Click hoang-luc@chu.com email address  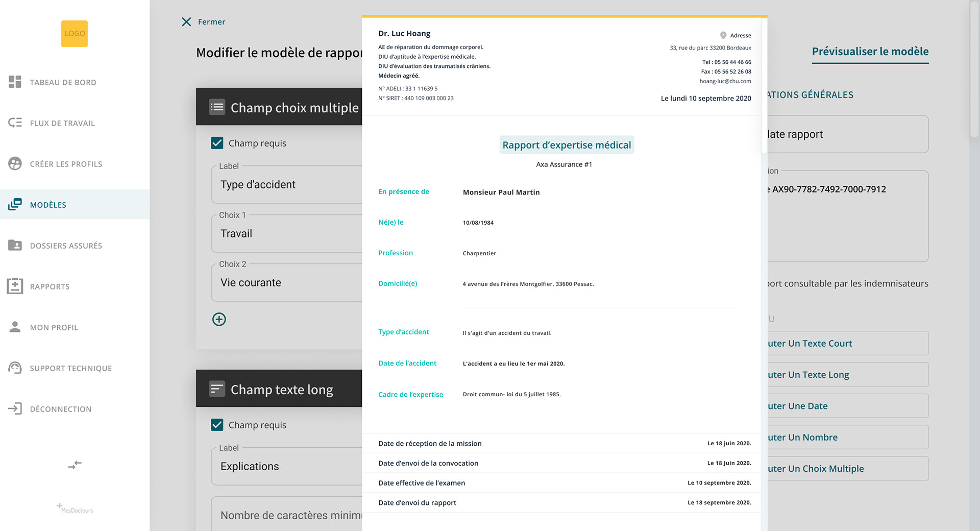pyautogui.click(x=725, y=81)
